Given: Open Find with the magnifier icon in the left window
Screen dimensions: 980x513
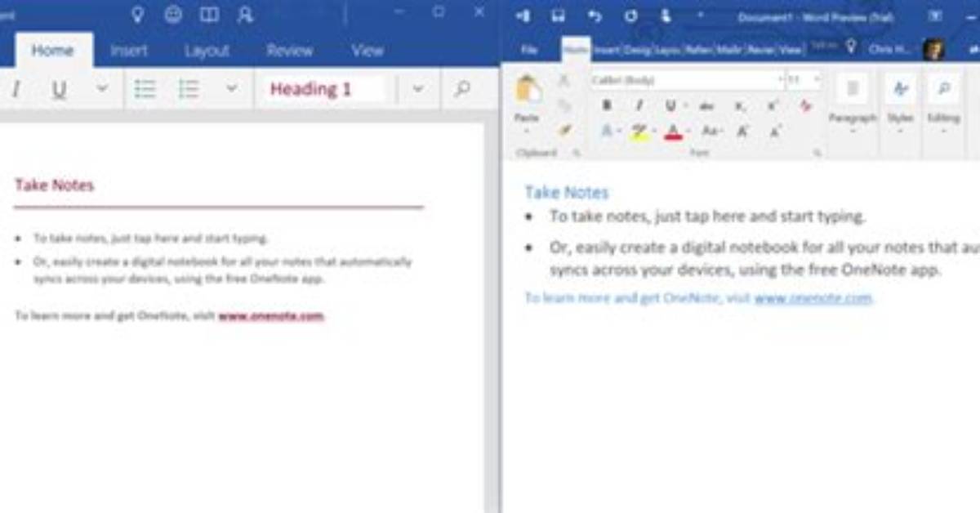Looking at the screenshot, I should pyautogui.click(x=462, y=89).
